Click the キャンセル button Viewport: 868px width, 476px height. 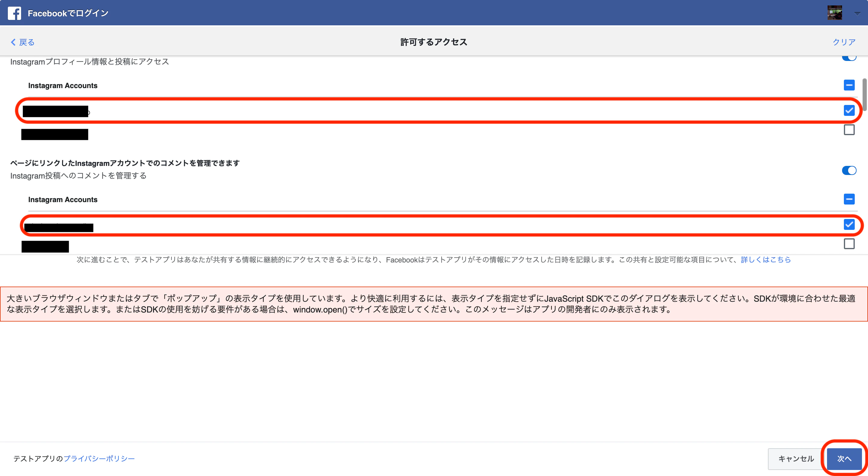point(796,459)
